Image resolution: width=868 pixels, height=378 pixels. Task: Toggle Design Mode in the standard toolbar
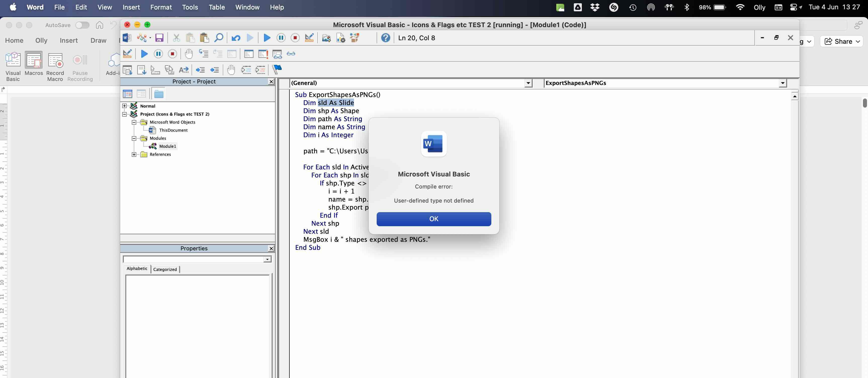pyautogui.click(x=309, y=38)
